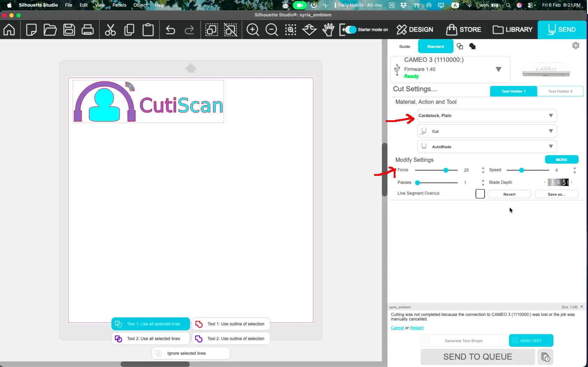588x367 pixels.
Task: Switch to the Guide tab
Action: (405, 46)
